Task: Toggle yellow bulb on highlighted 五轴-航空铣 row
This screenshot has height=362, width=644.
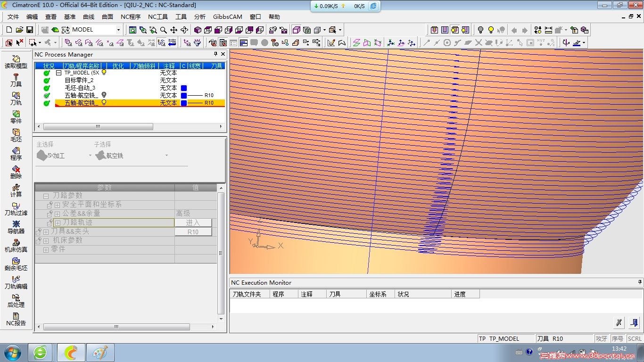Action: [x=104, y=102]
